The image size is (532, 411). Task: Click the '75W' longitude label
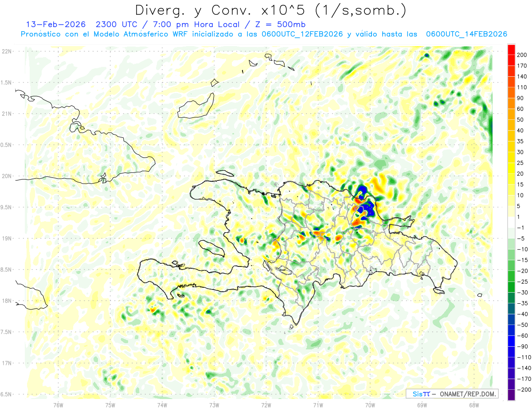110,405
